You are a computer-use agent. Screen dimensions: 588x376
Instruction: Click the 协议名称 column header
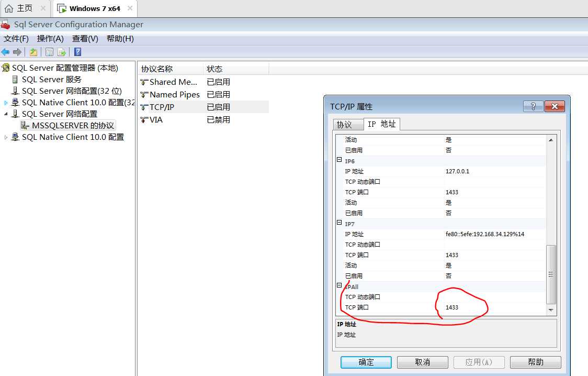point(171,69)
